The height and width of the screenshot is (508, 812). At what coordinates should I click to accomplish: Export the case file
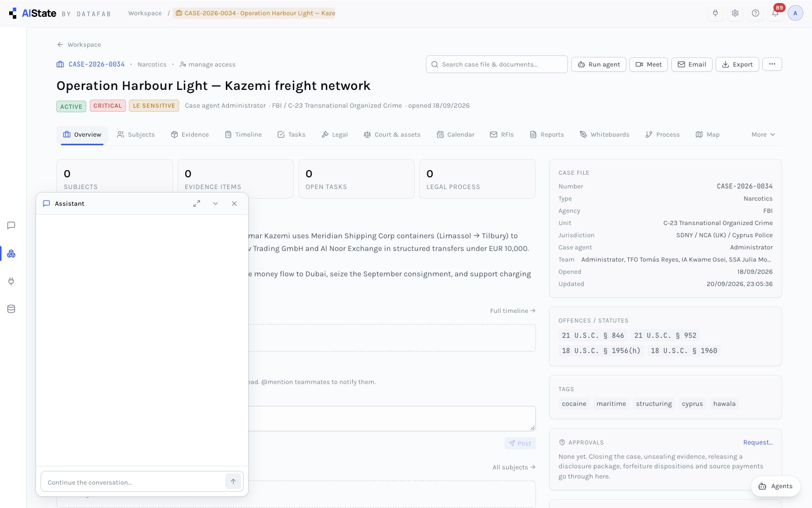tap(737, 65)
